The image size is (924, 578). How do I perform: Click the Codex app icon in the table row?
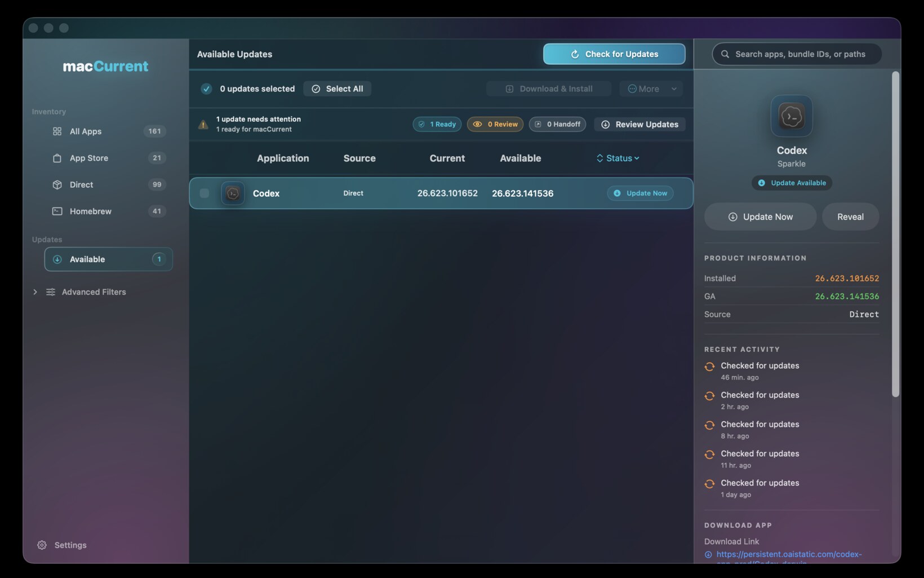[x=233, y=193]
